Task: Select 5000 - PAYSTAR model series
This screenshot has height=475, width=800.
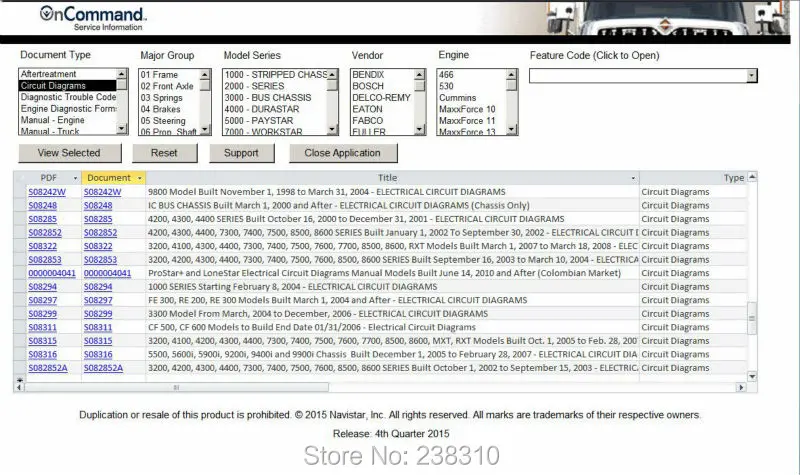Action: click(275, 121)
